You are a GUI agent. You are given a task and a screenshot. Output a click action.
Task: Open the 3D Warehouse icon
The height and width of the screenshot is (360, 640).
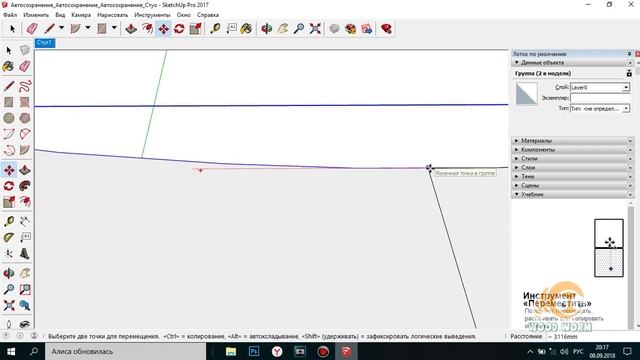(335, 29)
